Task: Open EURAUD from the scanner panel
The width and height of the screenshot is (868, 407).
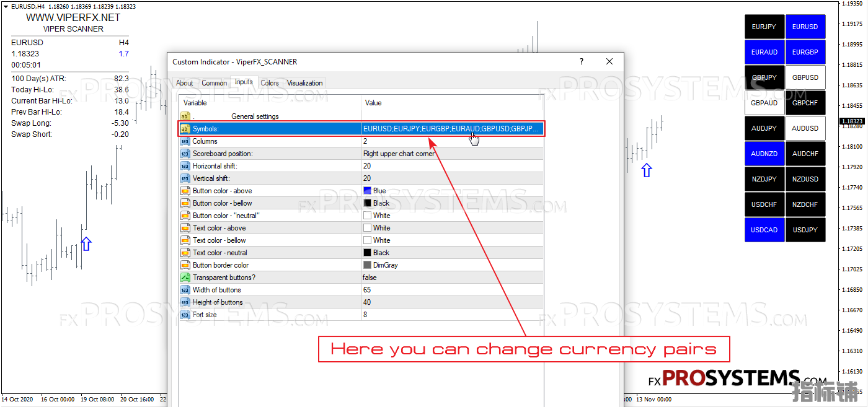Action: (x=764, y=53)
